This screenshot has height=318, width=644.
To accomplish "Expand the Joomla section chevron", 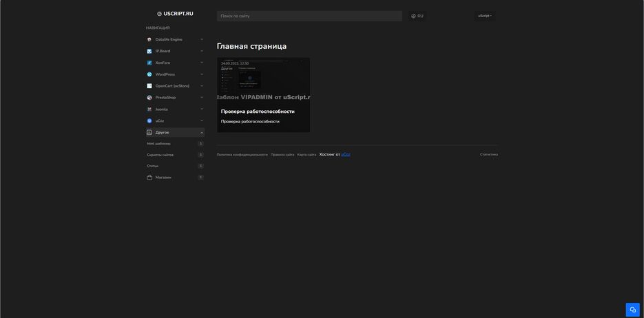I will tap(202, 109).
